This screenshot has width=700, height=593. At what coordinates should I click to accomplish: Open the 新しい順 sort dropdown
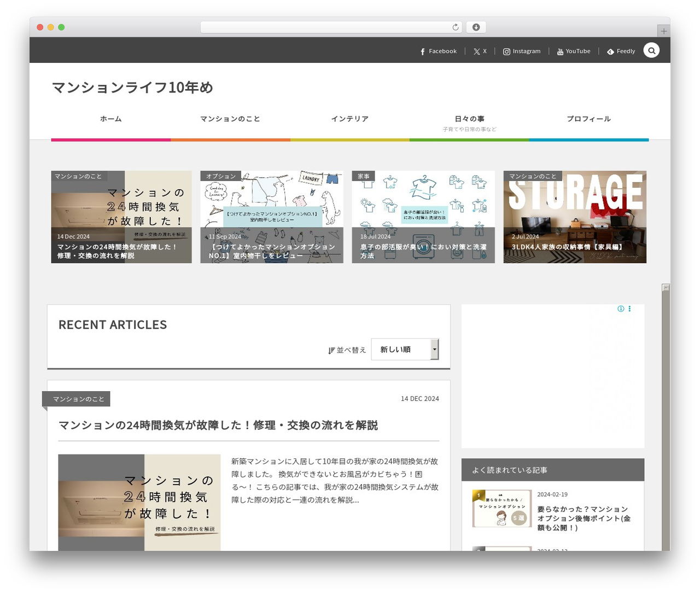pos(405,350)
